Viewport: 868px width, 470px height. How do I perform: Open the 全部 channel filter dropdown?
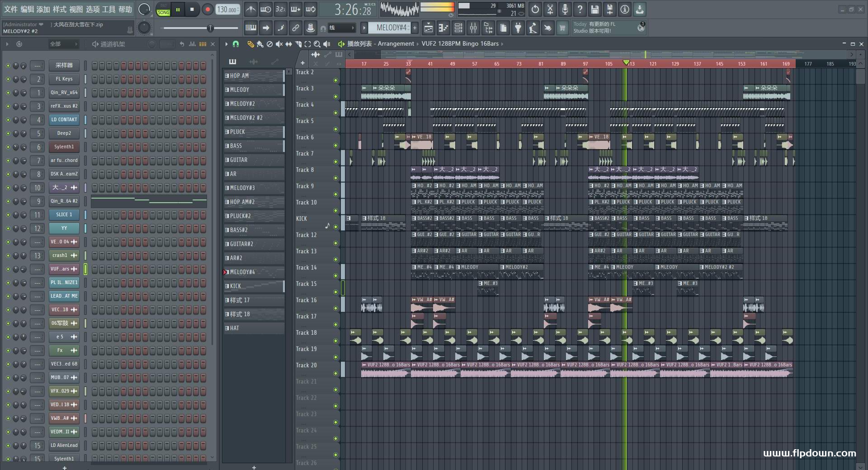[x=63, y=44]
